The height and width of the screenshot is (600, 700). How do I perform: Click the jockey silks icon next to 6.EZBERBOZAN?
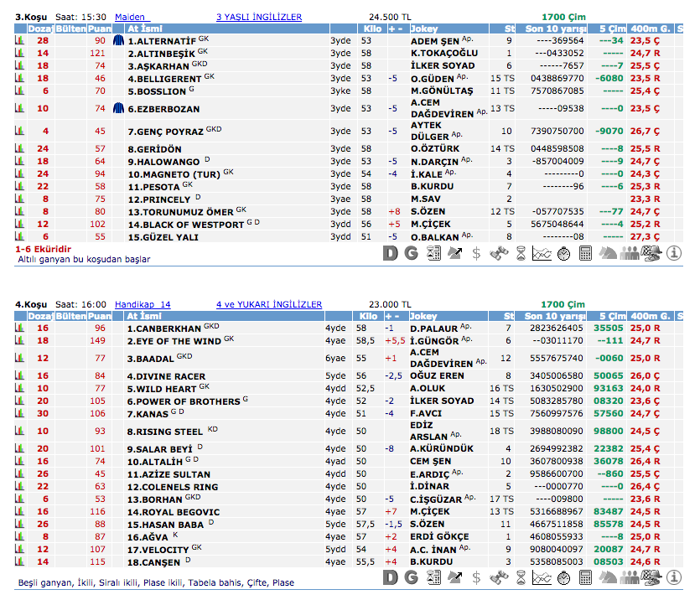pyautogui.click(x=117, y=108)
